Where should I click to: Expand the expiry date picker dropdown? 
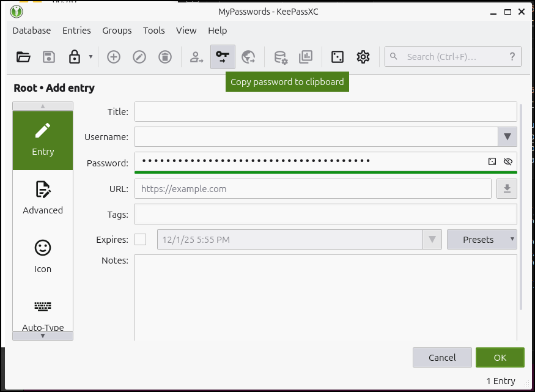pos(432,239)
